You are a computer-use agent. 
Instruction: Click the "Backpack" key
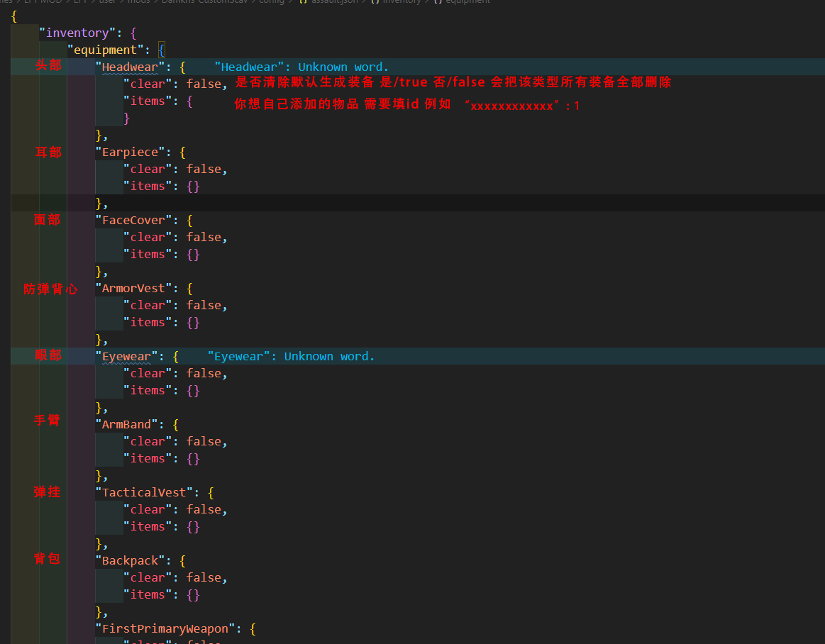tap(130, 561)
